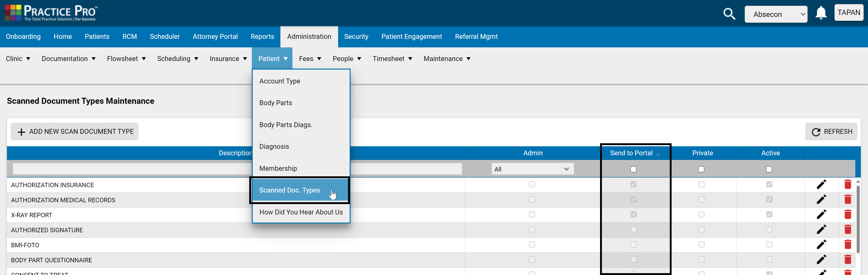Edit the AUTHORIZED SIGNATURE document type
868x275 pixels.
point(822,229)
